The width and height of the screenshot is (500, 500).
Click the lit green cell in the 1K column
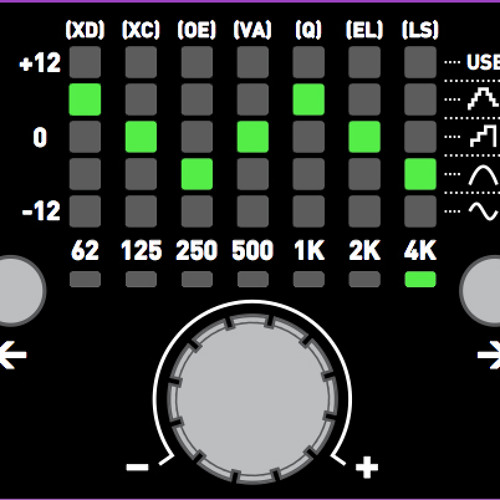309,99
